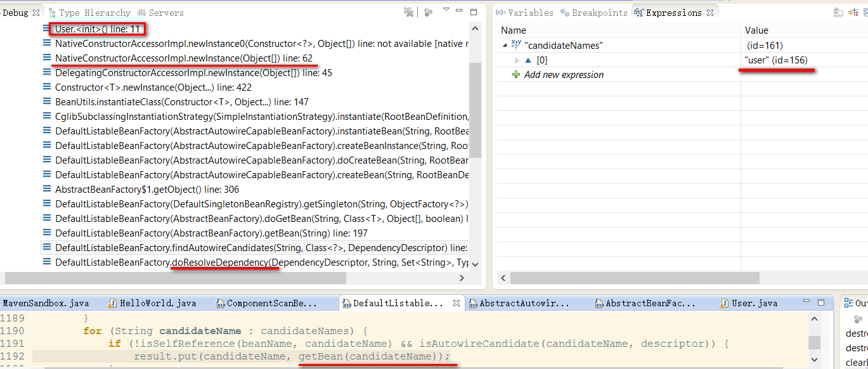Maximize the Debug view panel
This screenshot has width=868, height=369.
474,11
